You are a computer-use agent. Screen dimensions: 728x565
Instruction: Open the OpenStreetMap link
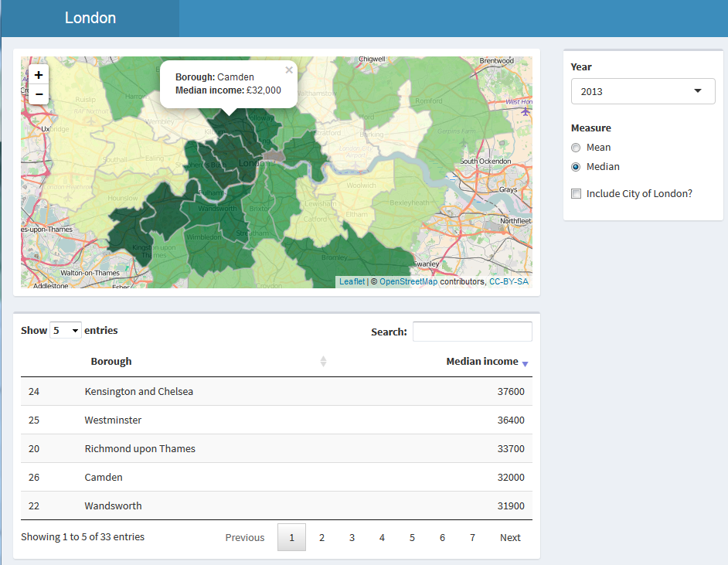[408, 282]
